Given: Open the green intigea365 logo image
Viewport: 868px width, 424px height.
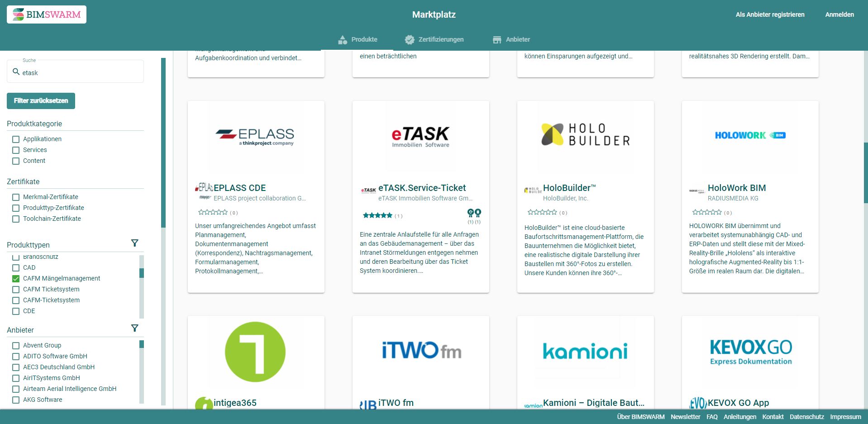Looking at the screenshot, I should [256, 352].
